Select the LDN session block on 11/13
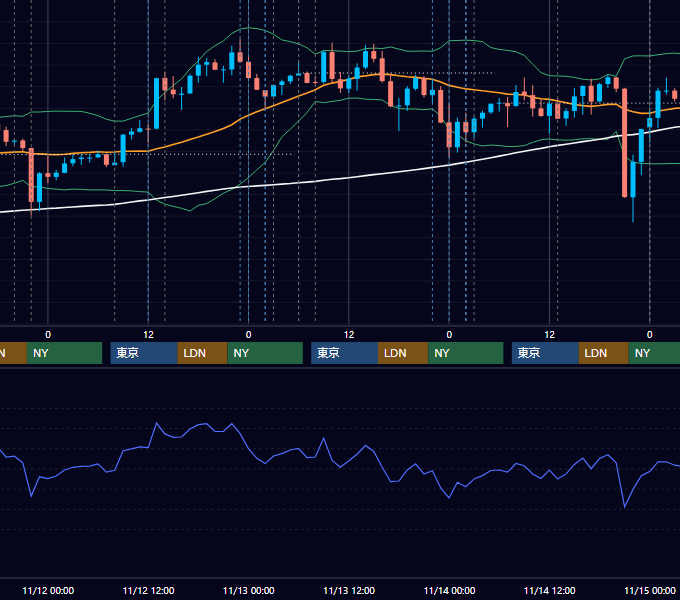The width and height of the screenshot is (680, 600). click(x=403, y=353)
